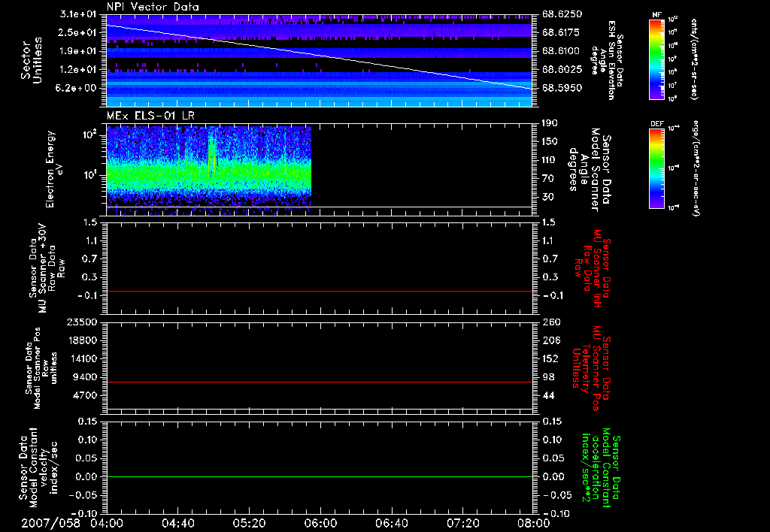This screenshot has height=532, width=770.
Task: Click the "Sector Unitless" axis label
Action: [x=32, y=60]
